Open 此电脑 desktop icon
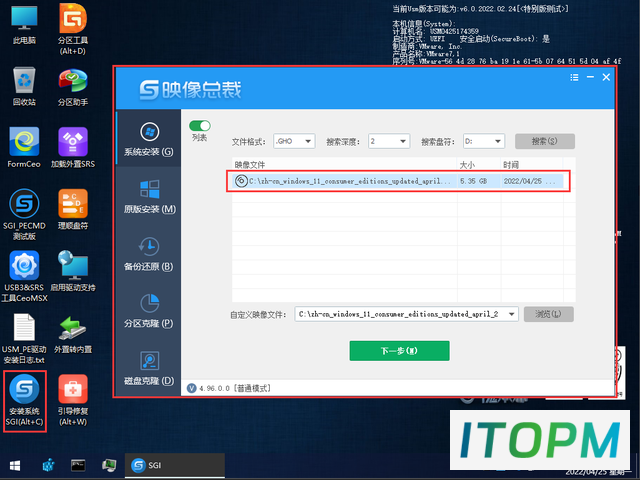Screen dimensions: 640x480 click(24, 25)
